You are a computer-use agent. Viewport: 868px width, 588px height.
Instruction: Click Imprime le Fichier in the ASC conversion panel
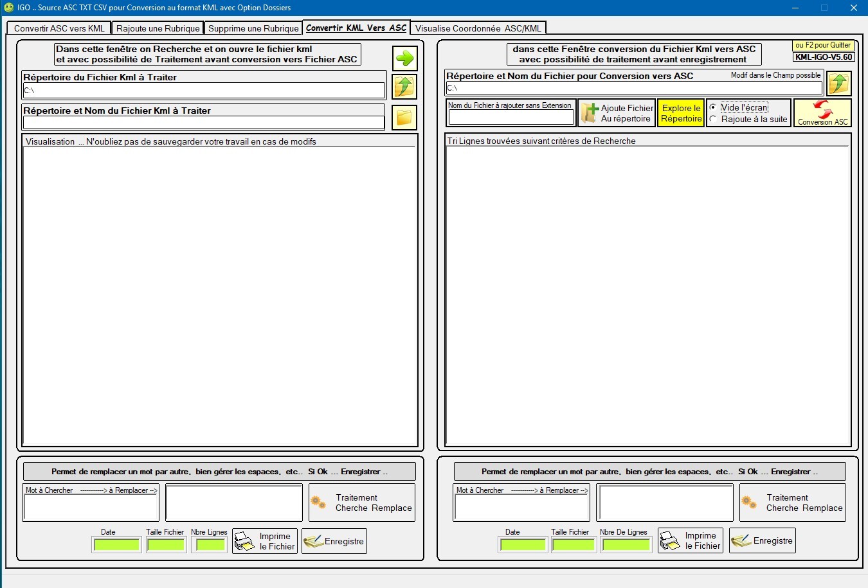click(691, 540)
